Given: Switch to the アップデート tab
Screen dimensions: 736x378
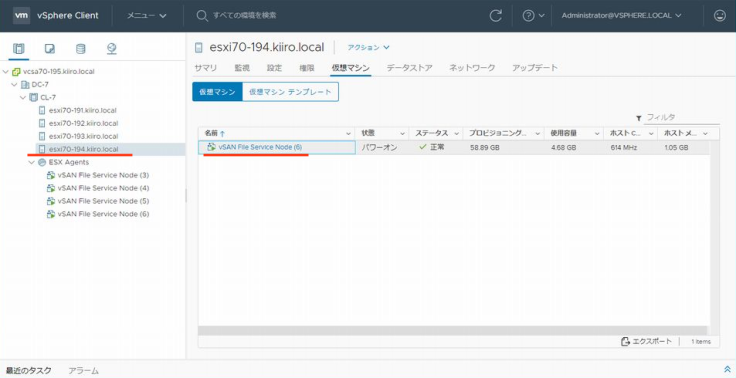Looking at the screenshot, I should 535,68.
